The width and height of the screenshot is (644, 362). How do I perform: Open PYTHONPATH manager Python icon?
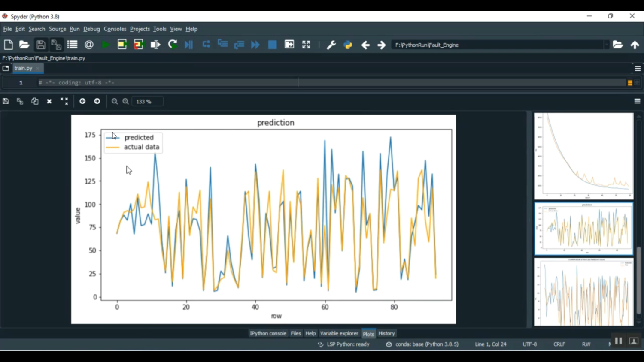348,45
